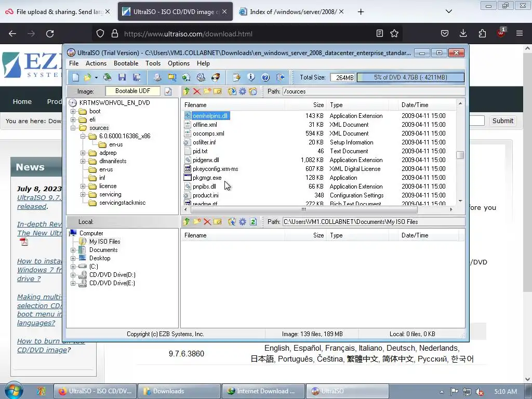Viewport: 532px width, 399px height.
Task: Click the New image toolbar icon
Action: point(75,77)
